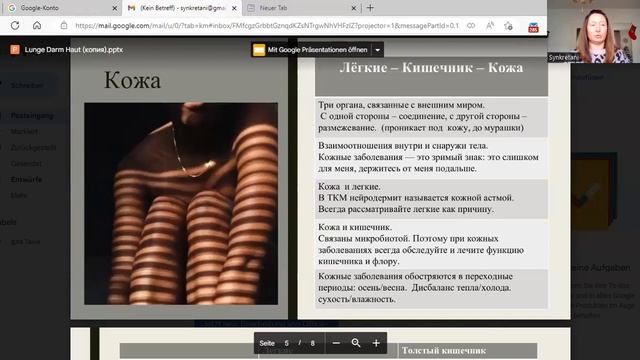The height and width of the screenshot is (360, 640).
Task: Click the site lock icon in address bar
Action: (64, 25)
